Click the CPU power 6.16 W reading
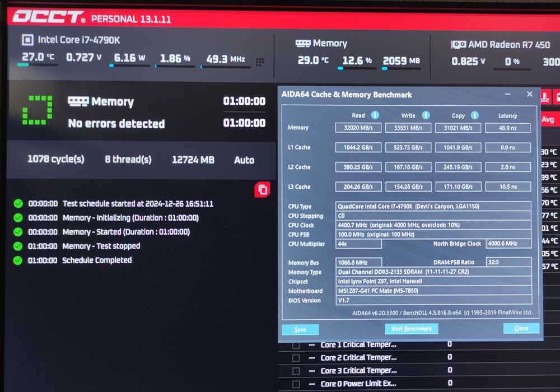Screen dimensions: 560x392 click(129, 58)
